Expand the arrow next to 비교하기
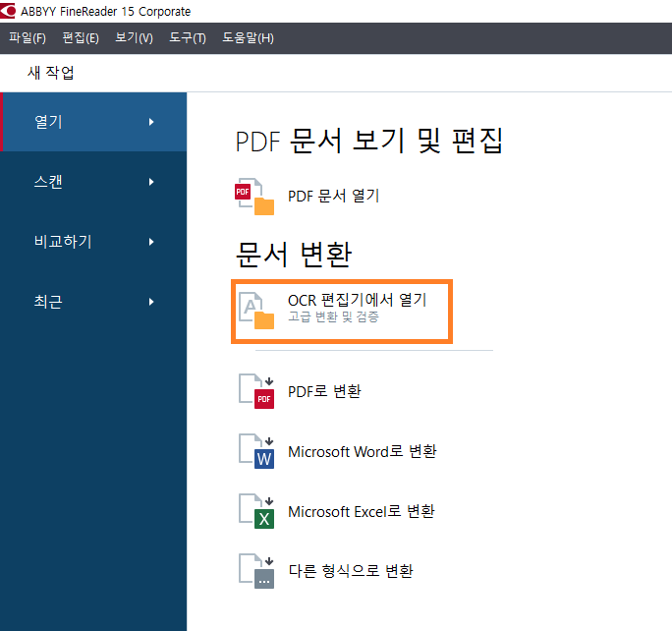The image size is (672, 631). [x=151, y=242]
